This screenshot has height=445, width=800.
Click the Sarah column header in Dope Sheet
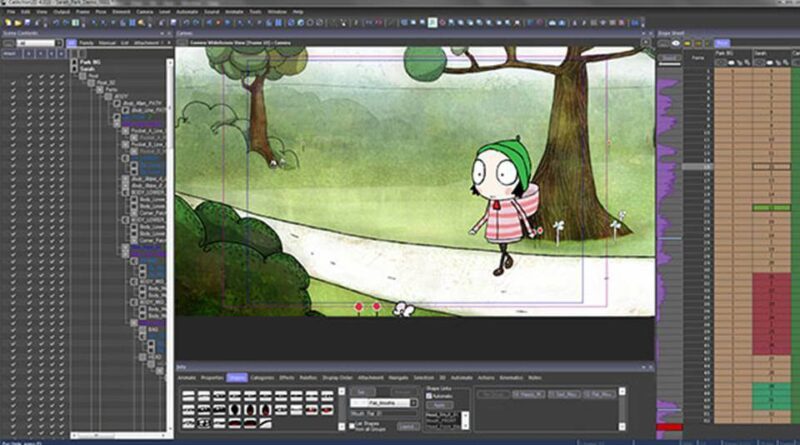(x=761, y=53)
